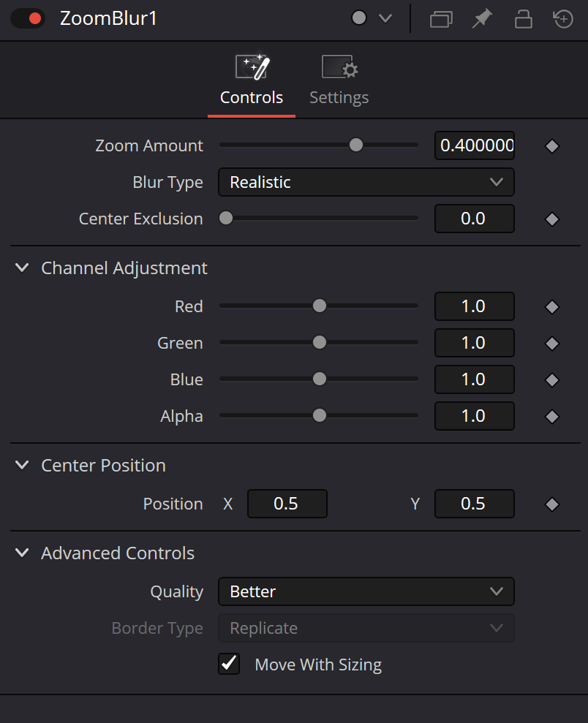Click the Center Exclusion value field
Viewport: 588px width, 723px height.
click(x=475, y=219)
